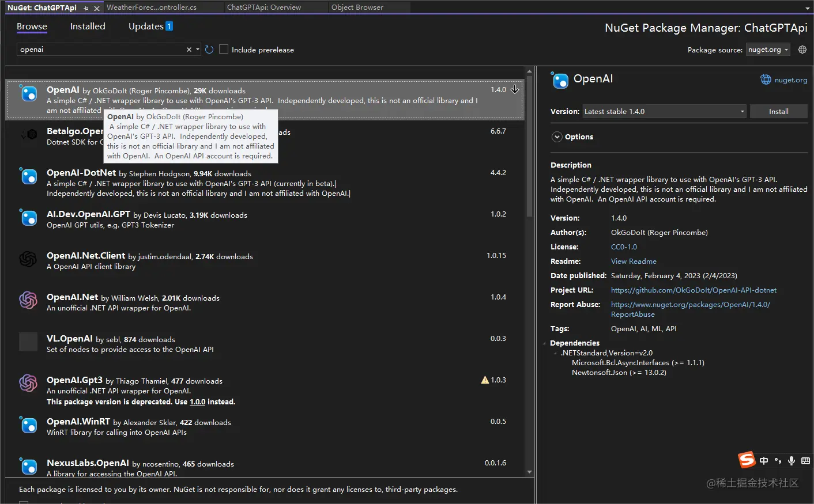The width and height of the screenshot is (814, 504).
Task: Switch to the Installed tab
Action: click(88, 26)
